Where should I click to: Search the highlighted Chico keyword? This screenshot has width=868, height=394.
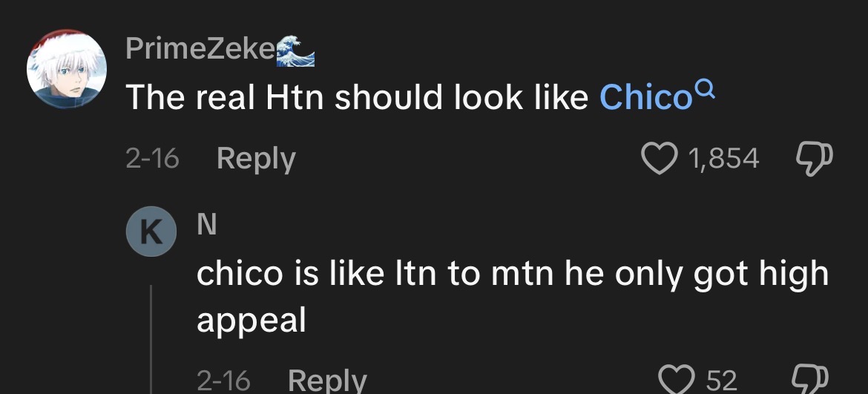(x=645, y=97)
